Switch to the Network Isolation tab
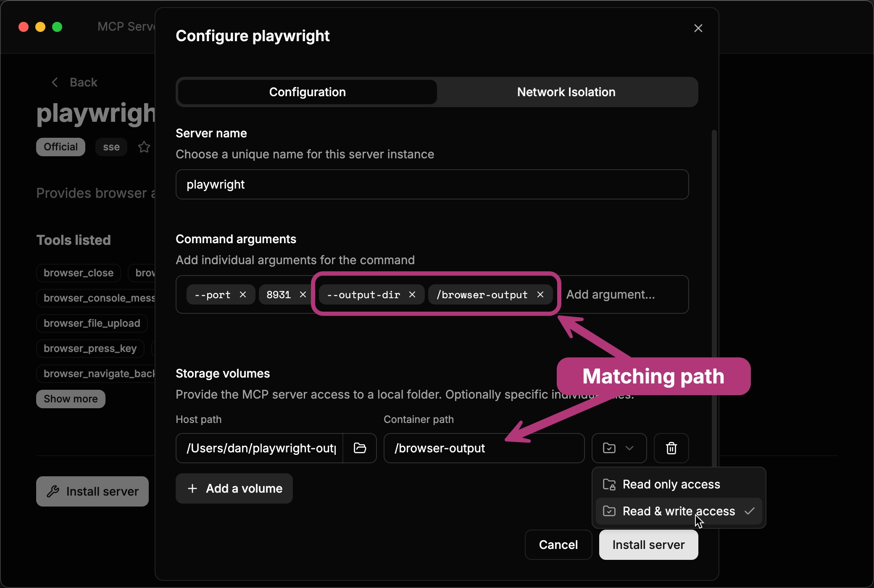874x588 pixels. click(566, 92)
